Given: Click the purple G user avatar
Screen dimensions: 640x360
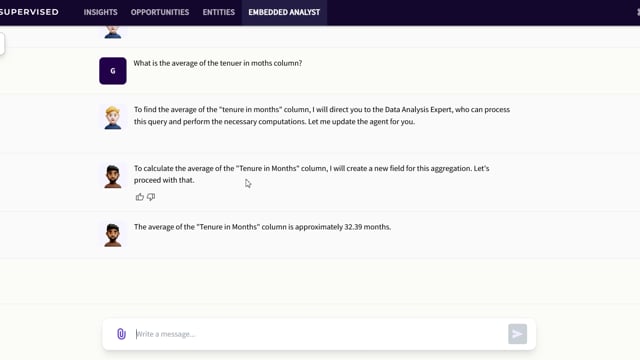Looking at the screenshot, I should pyautogui.click(x=113, y=71).
